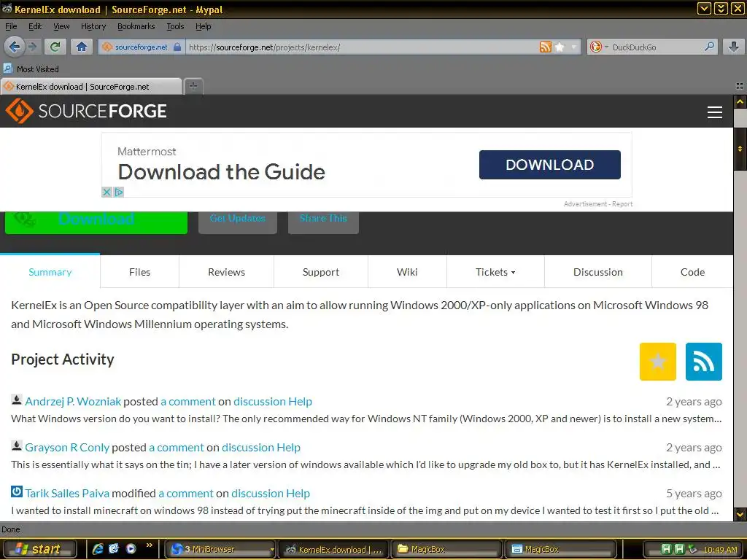Open 'discussion Help' link in Andrzej's row
Viewport: 747px width, 560px height.
click(273, 402)
